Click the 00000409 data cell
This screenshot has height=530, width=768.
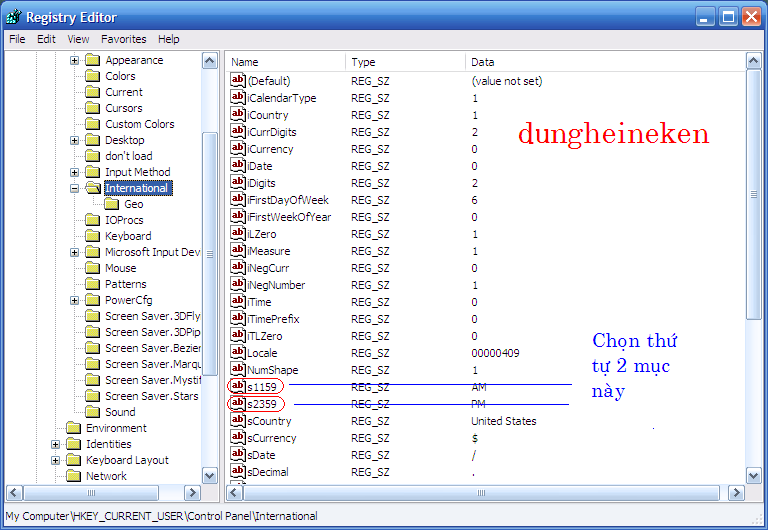pyautogui.click(x=495, y=353)
